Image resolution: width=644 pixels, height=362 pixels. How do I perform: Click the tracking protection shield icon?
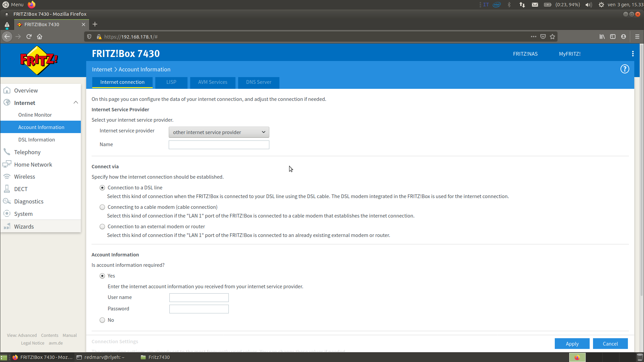point(89,37)
